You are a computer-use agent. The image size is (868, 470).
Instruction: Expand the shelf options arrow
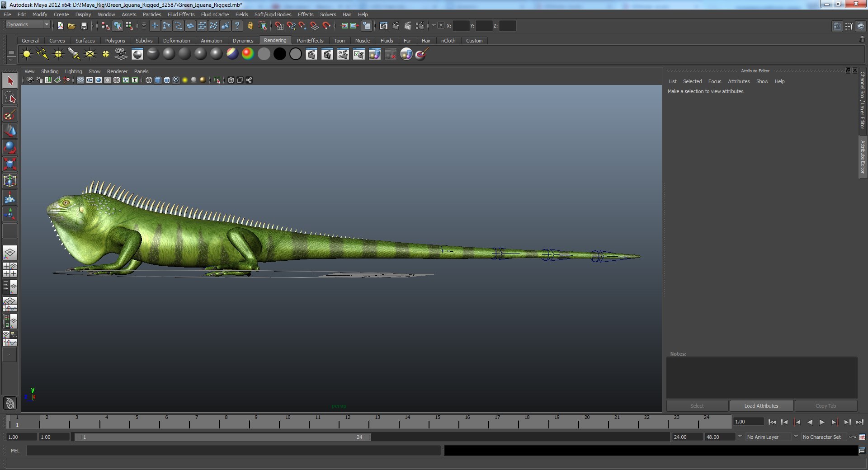coord(11,60)
